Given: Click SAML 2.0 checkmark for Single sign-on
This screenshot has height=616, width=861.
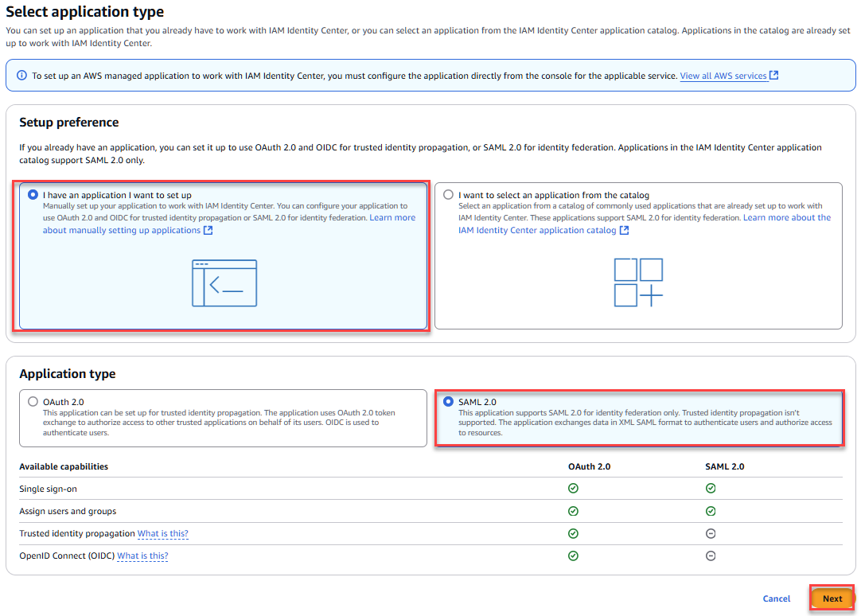Looking at the screenshot, I should click(x=711, y=489).
